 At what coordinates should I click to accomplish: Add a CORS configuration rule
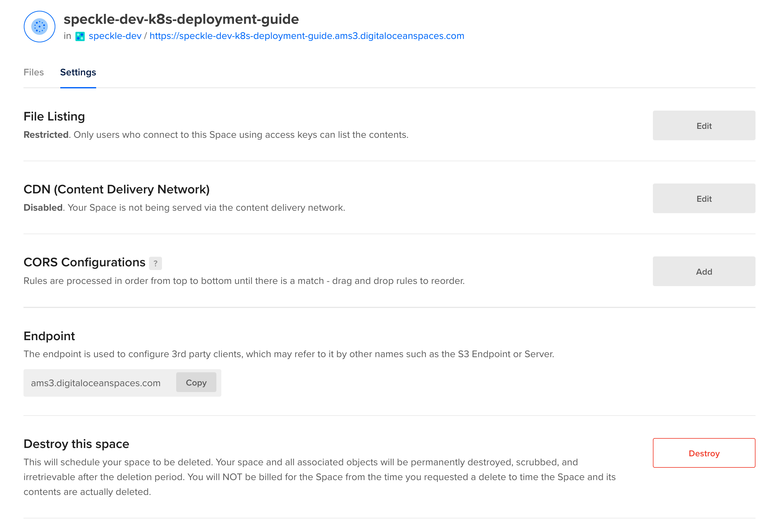[703, 271]
